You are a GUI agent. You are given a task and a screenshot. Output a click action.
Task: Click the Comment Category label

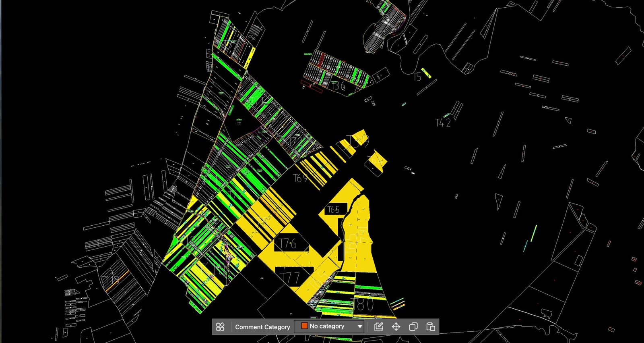click(x=262, y=327)
